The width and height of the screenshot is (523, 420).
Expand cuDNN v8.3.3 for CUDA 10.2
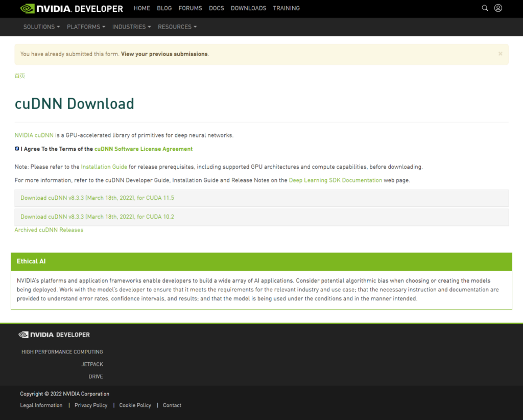click(x=97, y=217)
